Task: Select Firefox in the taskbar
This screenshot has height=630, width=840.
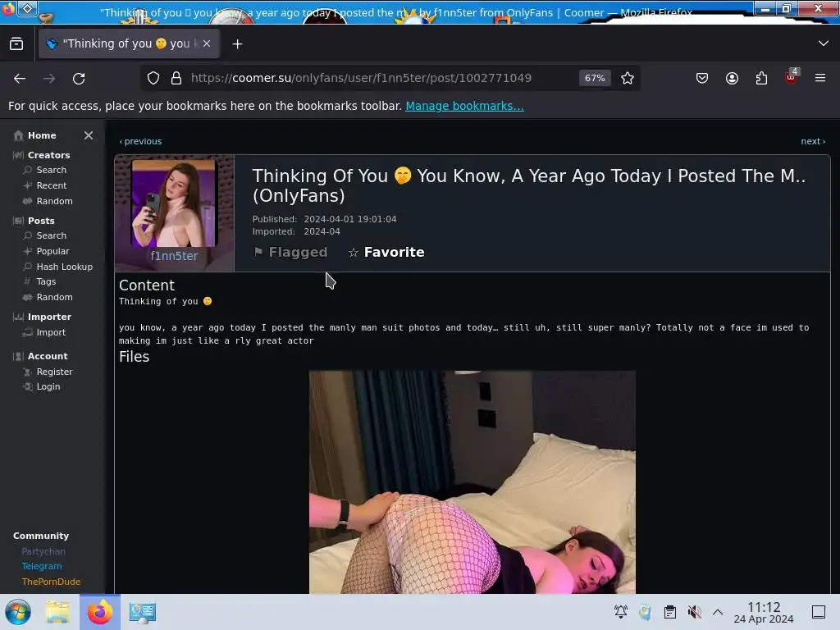Action: coord(100,612)
